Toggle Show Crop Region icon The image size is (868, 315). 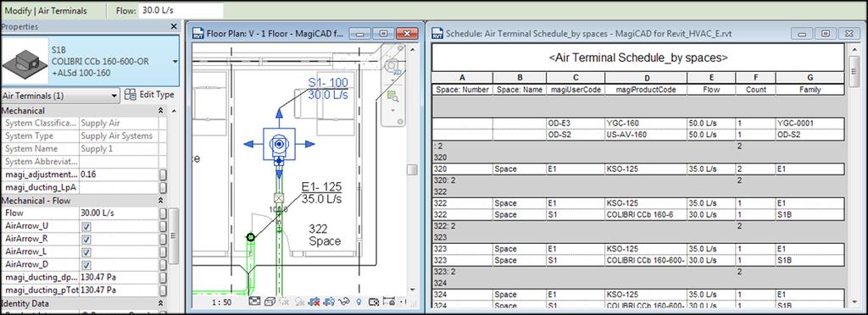(330, 301)
